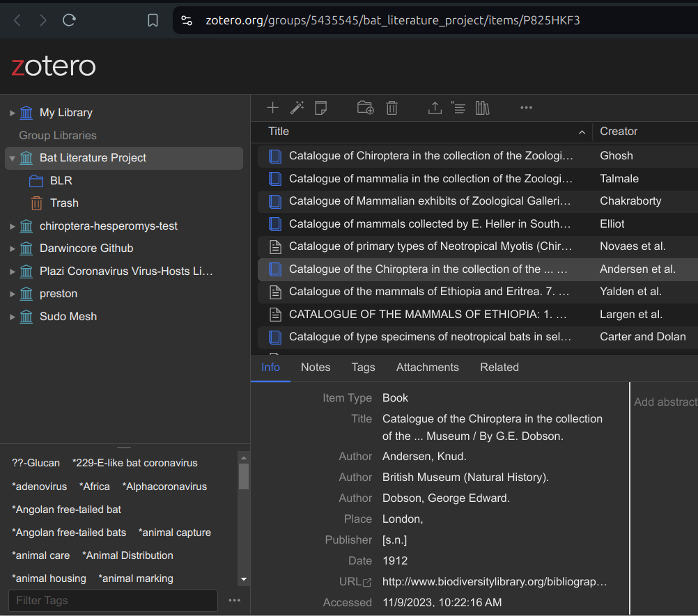Collapse the Bat Literature Project library
This screenshot has width=698, height=616.
(x=12, y=157)
